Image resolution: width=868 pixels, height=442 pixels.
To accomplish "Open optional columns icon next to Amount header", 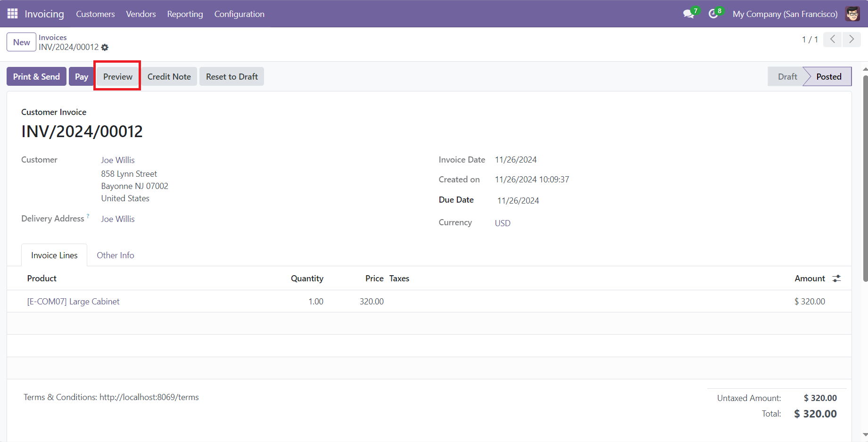I will (x=836, y=278).
